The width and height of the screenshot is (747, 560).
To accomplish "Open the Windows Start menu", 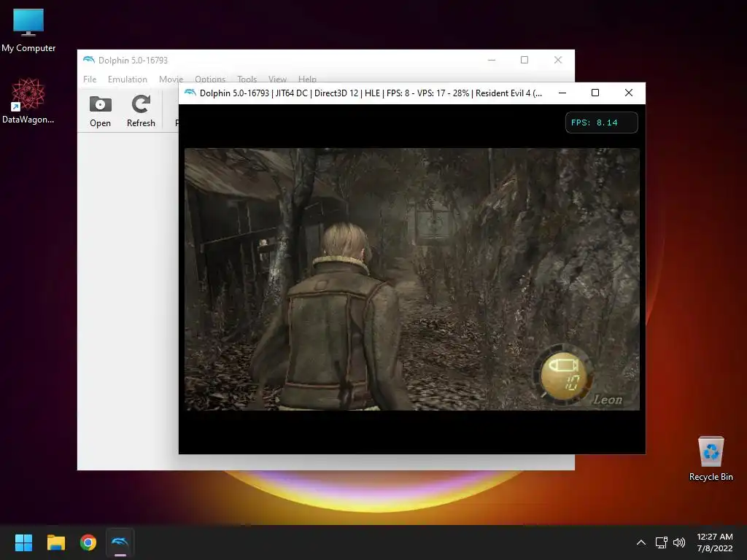I will click(23, 542).
